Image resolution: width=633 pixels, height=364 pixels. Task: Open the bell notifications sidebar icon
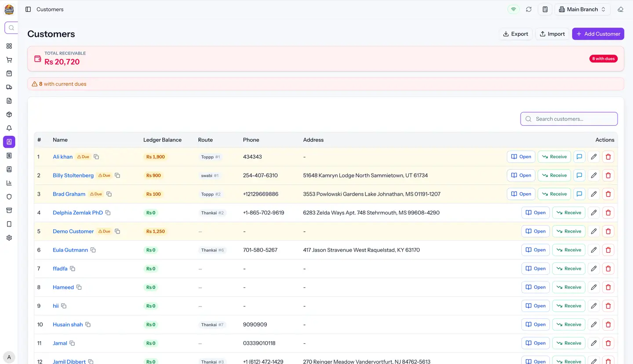pos(9,128)
